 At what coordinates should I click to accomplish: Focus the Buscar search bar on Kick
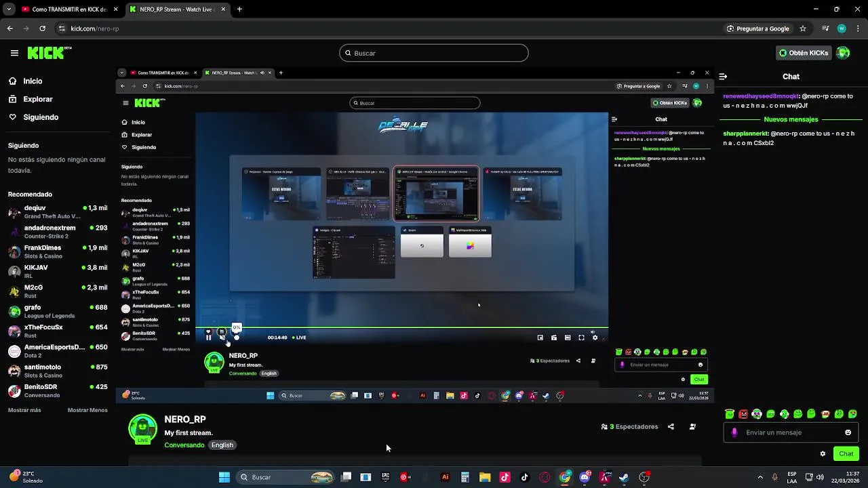pos(434,53)
